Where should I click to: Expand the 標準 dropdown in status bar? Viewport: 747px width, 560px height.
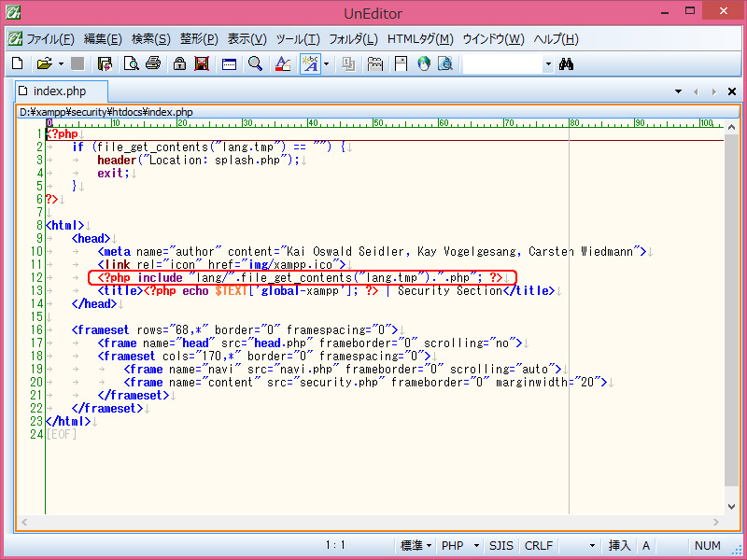point(416,545)
